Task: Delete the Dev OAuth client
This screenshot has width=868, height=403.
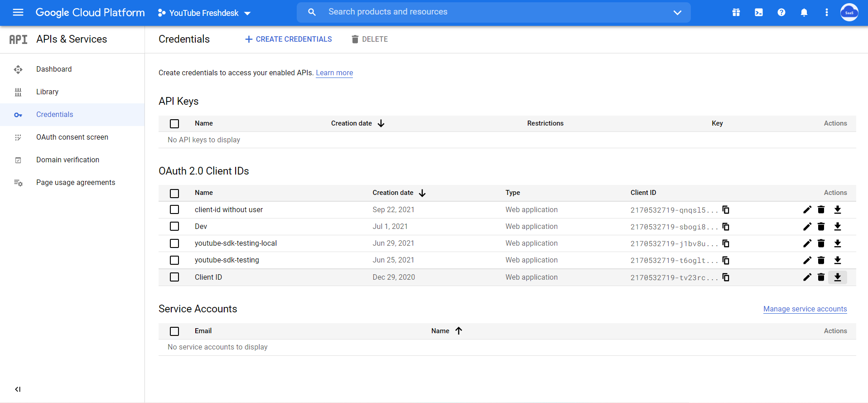Action: tap(821, 226)
